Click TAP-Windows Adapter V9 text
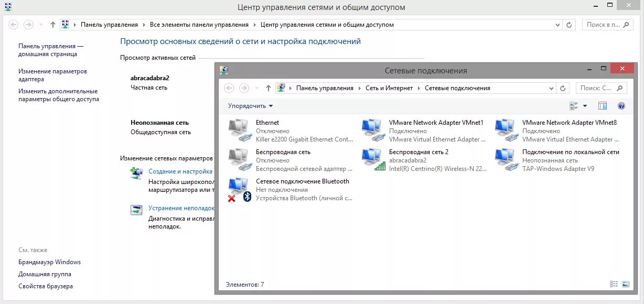The width and height of the screenshot is (644, 304). point(558,169)
